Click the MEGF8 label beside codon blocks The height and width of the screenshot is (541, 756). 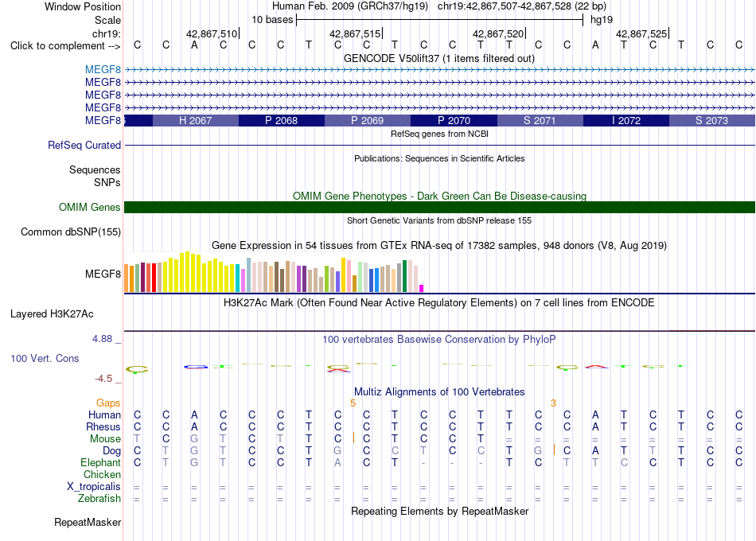pos(103,121)
